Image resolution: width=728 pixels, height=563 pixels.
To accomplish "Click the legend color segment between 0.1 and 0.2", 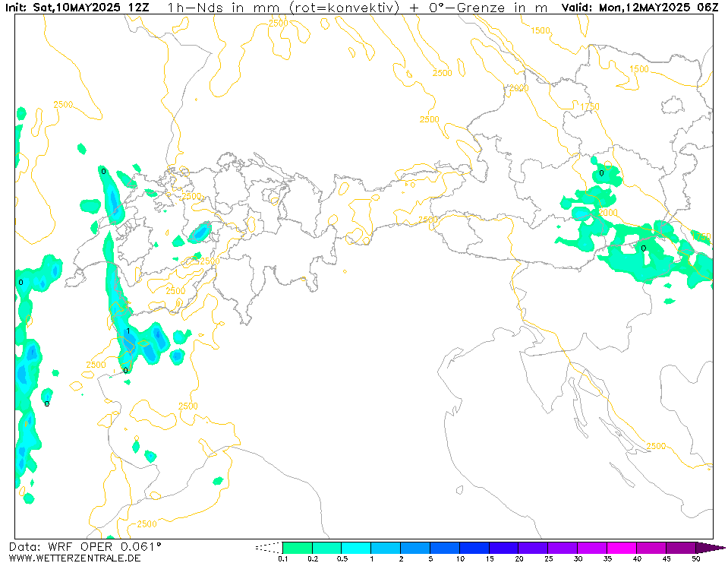I will click(298, 548).
